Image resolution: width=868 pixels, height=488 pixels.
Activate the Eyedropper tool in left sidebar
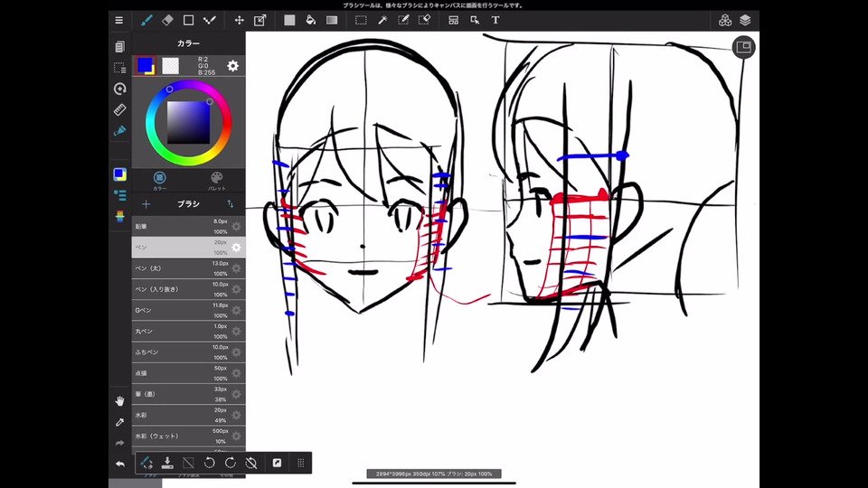(119, 422)
